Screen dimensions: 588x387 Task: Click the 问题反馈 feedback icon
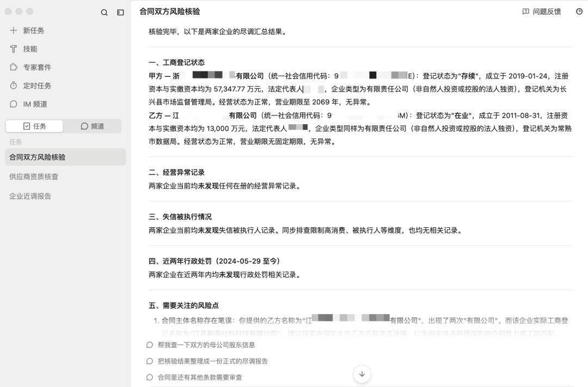(x=526, y=11)
